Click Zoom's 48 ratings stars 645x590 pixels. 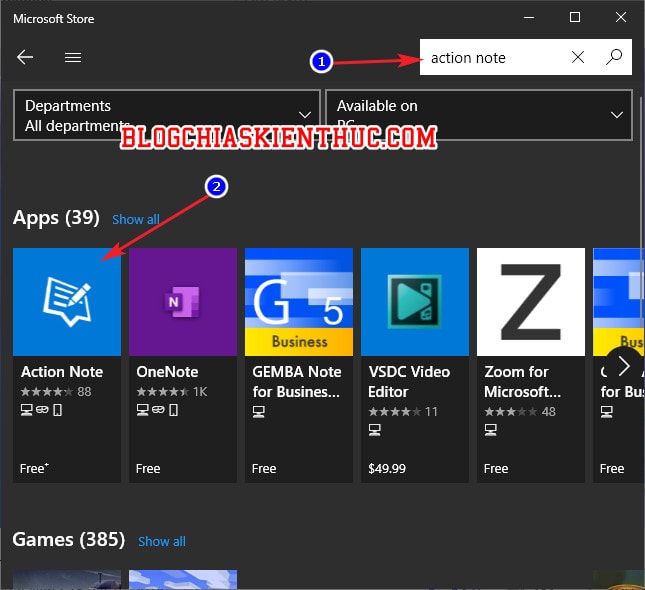[511, 411]
